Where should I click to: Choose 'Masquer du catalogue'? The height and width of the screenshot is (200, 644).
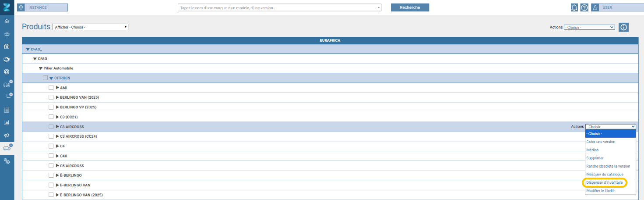(x=610, y=174)
